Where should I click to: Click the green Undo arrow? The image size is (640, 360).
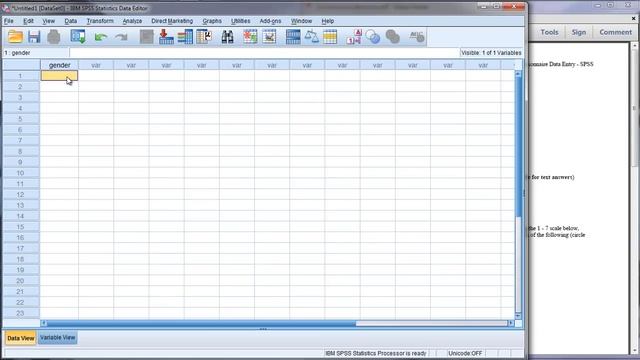coord(100,37)
